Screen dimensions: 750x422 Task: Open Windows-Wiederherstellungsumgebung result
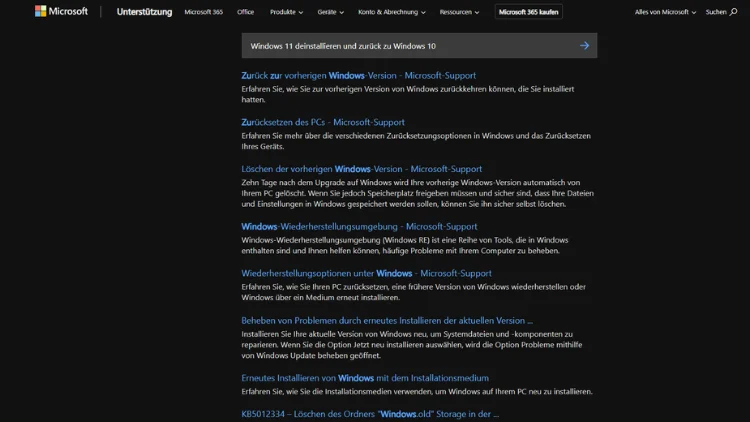359,226
